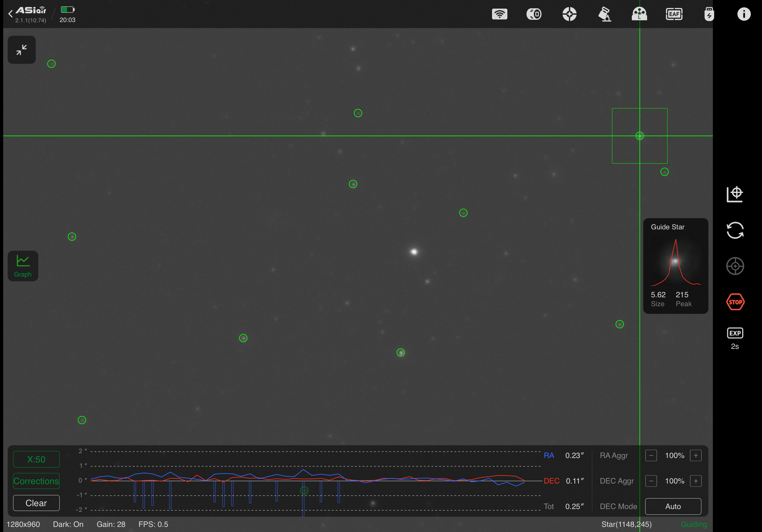This screenshot has width=762, height=532.
Task: Open the guide scope crosshair settings
Action: 570,14
